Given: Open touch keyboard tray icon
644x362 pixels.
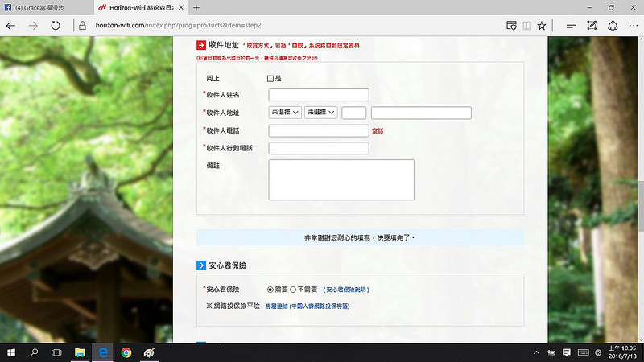Looking at the screenshot, I should (x=583, y=352).
